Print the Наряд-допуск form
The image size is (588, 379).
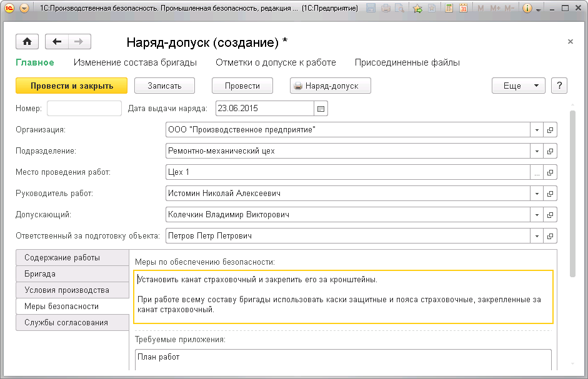point(330,86)
